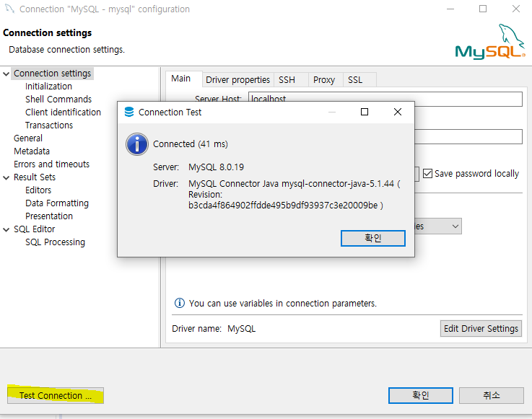This screenshot has width=532, height=419.
Task: Click the MySQL dolphin logo
Action: pos(490,41)
